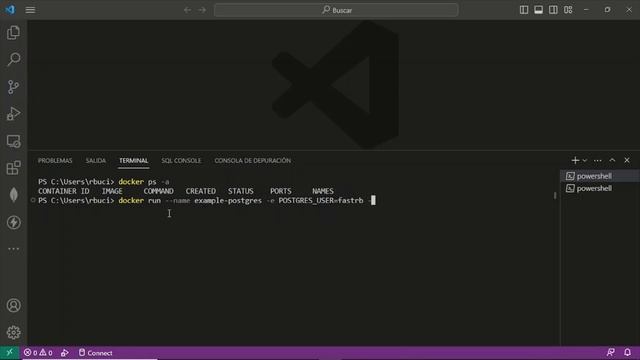Minimize the VS Code window
The height and width of the screenshot is (360, 640).
point(586,10)
